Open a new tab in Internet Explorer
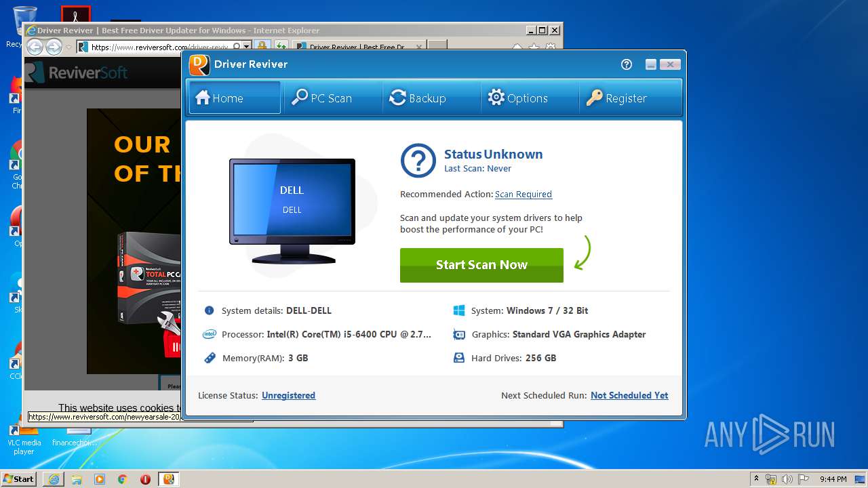The height and width of the screenshot is (488, 868). [x=438, y=46]
